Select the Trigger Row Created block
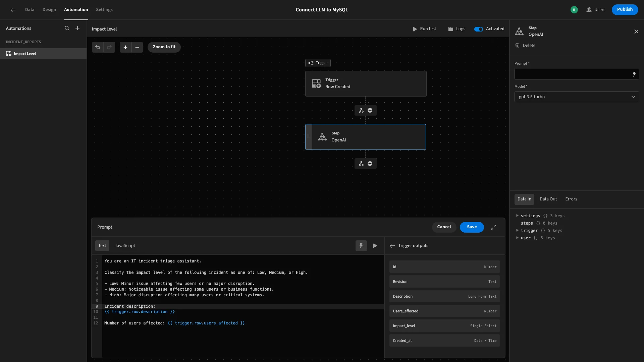 [x=366, y=83]
